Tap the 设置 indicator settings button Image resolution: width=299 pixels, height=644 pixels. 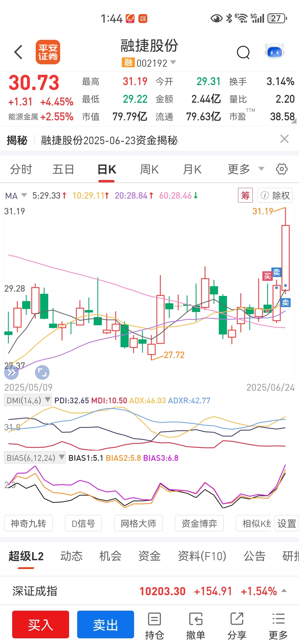click(x=287, y=523)
